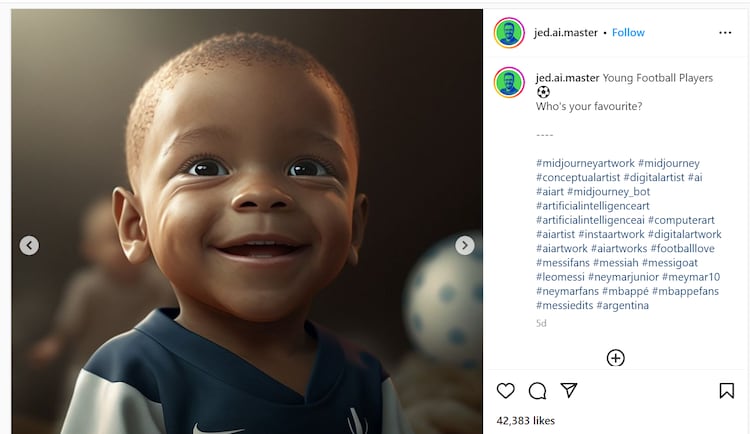Screen dimensions: 750x434
Task: Go to the next carousel image
Action: tap(464, 245)
